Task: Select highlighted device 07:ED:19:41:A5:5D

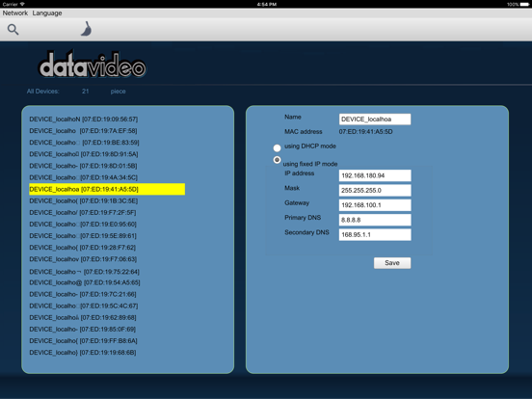Action: (x=107, y=189)
